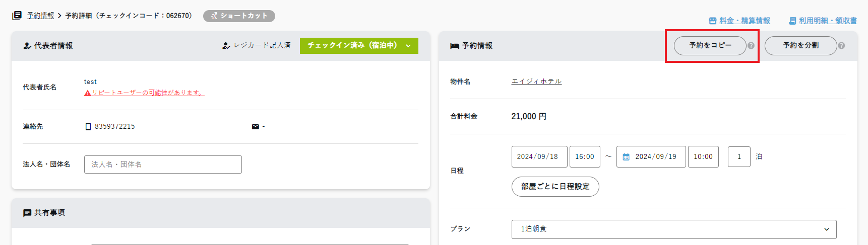Viewport: 868px width, 245px height.
Task: Click the 予約情報 list icon in breadcrumb
Action: [17, 16]
